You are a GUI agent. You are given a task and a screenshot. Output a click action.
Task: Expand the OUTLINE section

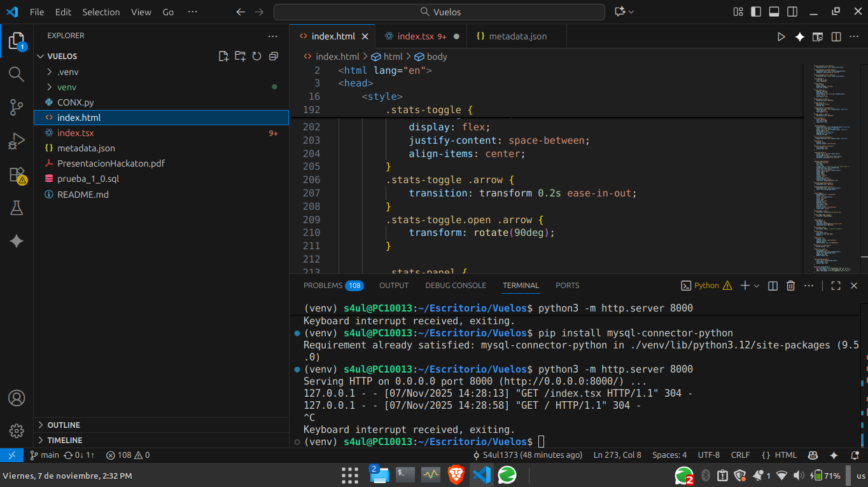[64, 425]
